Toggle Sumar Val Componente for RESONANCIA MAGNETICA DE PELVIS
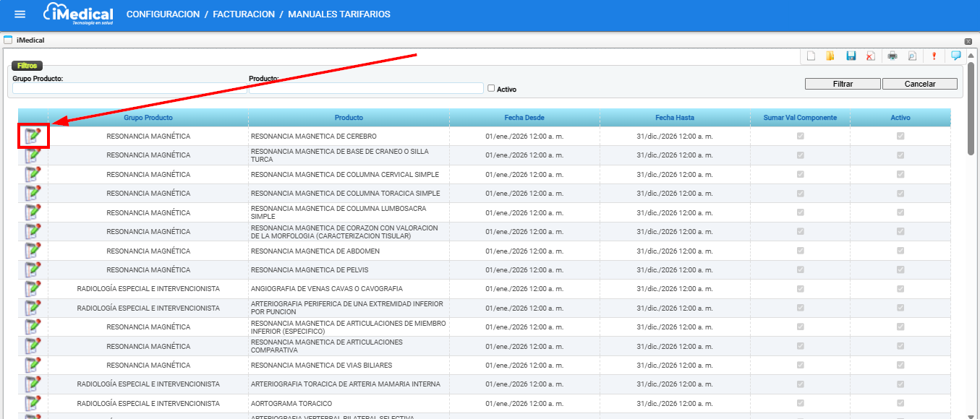 tap(800, 269)
